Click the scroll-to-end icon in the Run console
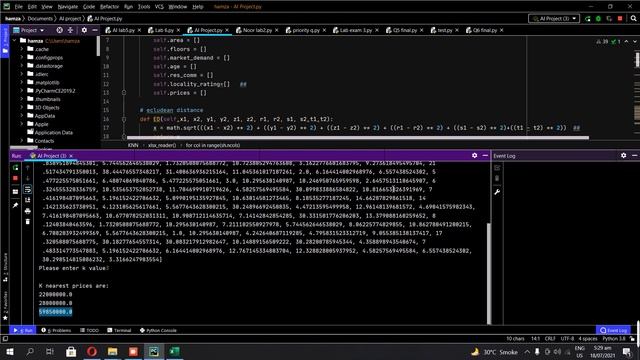 tap(28, 200)
